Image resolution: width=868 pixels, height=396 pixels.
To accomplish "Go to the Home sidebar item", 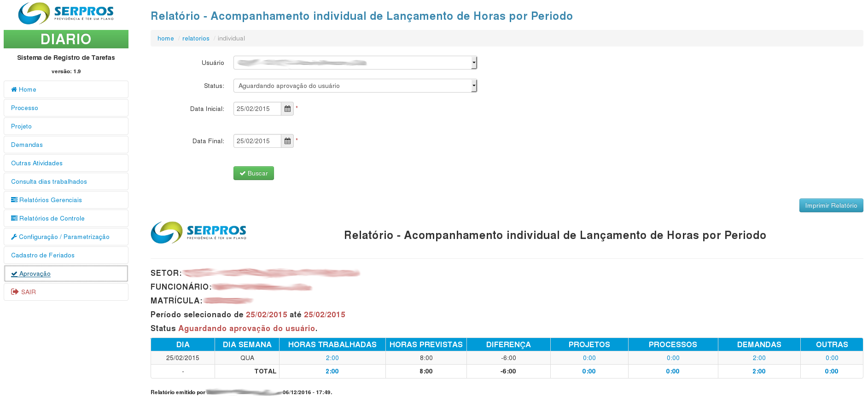I will [27, 90].
